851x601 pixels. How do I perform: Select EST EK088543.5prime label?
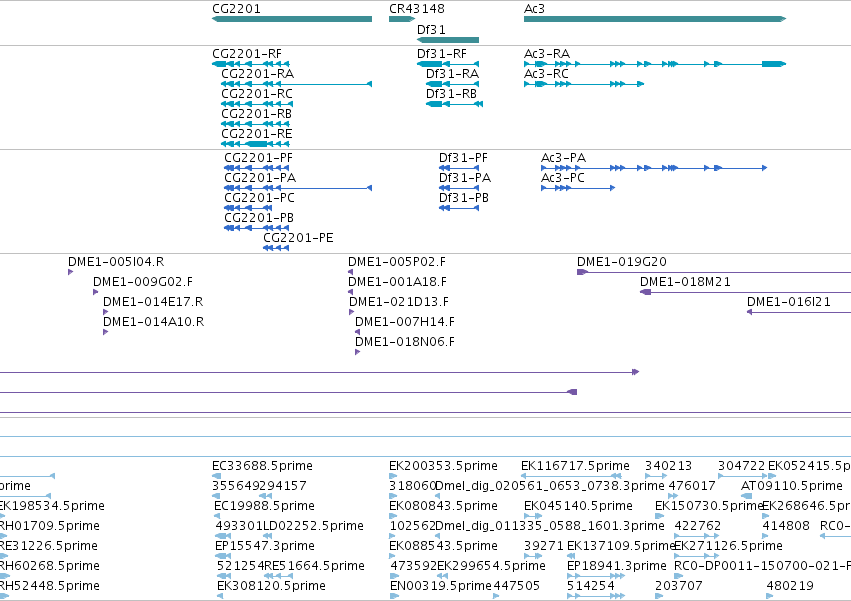[443, 547]
